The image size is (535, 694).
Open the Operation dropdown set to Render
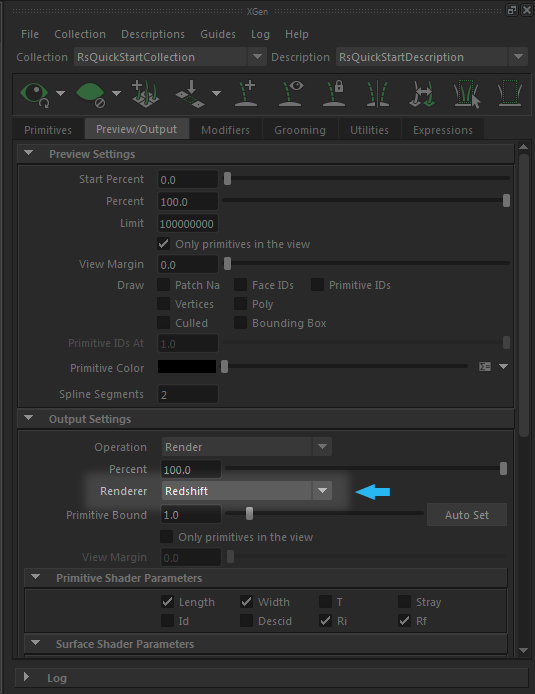[x=246, y=447]
